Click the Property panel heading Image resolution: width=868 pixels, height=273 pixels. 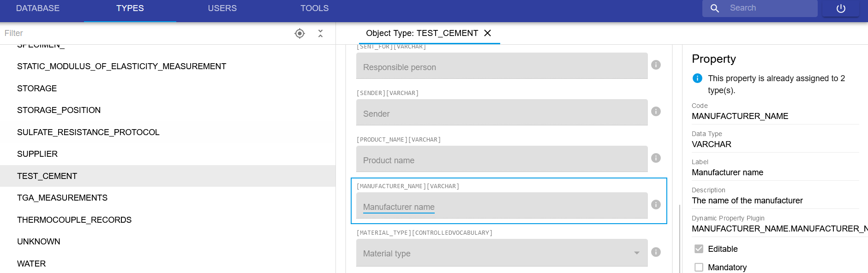tap(714, 59)
